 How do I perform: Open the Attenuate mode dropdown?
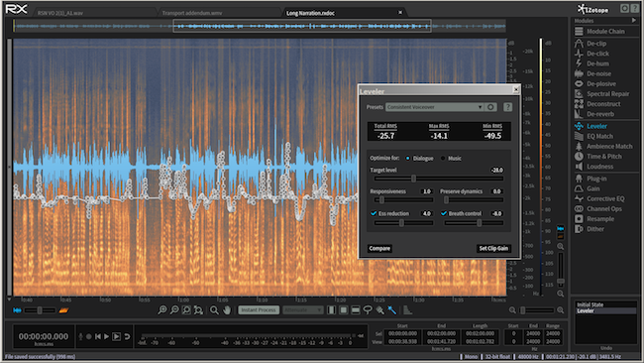coord(303,310)
